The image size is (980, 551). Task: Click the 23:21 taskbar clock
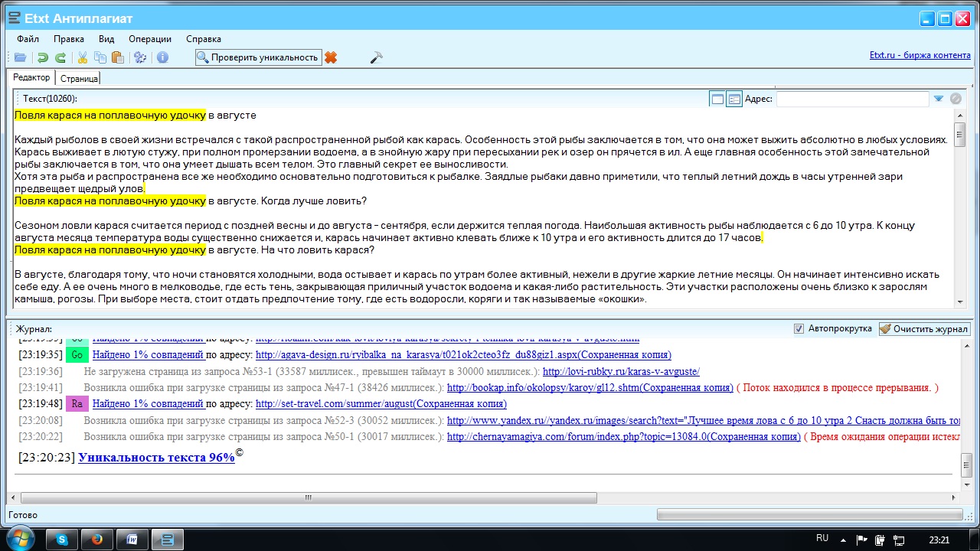(x=939, y=540)
